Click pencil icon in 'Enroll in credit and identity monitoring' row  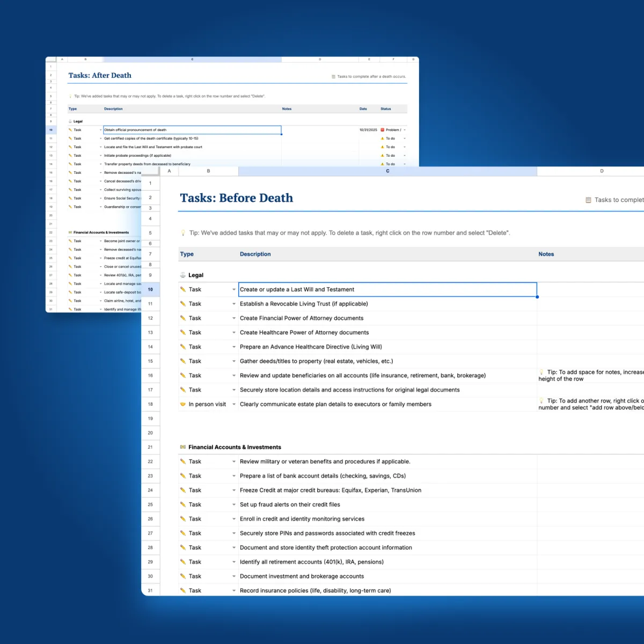183,519
